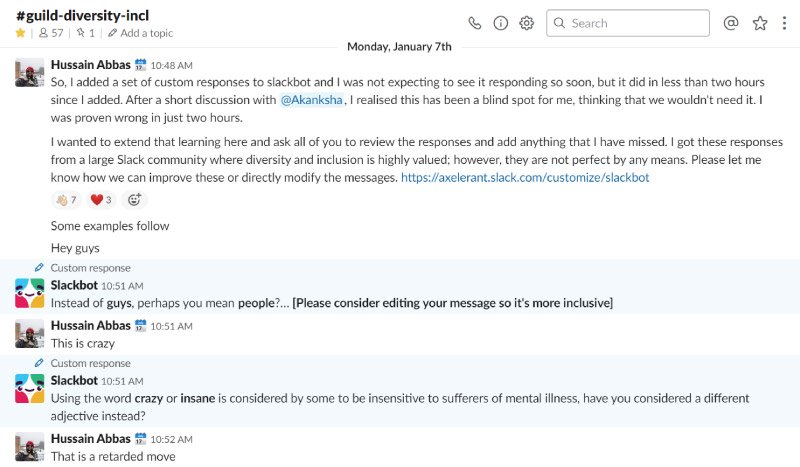The image size is (800, 467).
Task: Click Hussain Abbas name at 10:48 AM
Action: (x=91, y=65)
